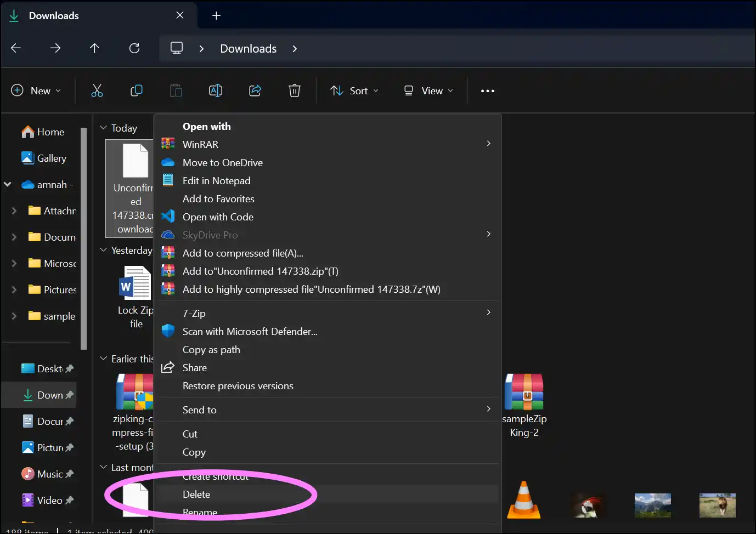
Task: Choose Delete in the context menu
Action: [x=328, y=495]
